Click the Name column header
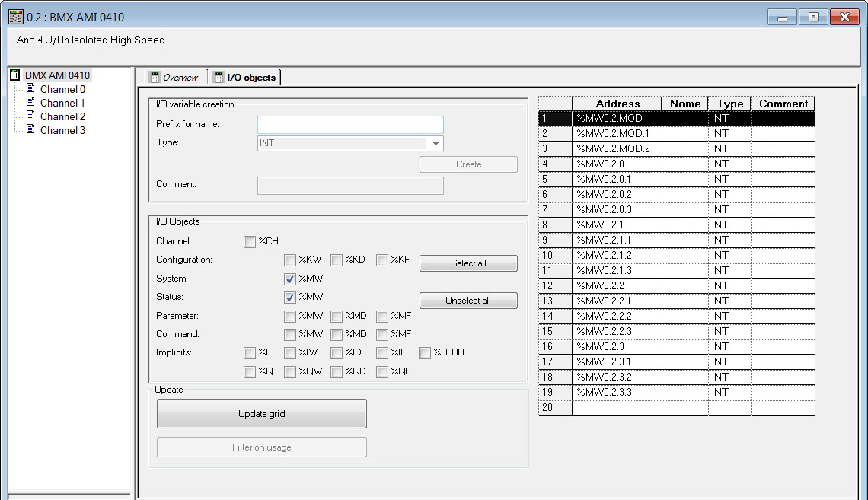 tap(685, 104)
